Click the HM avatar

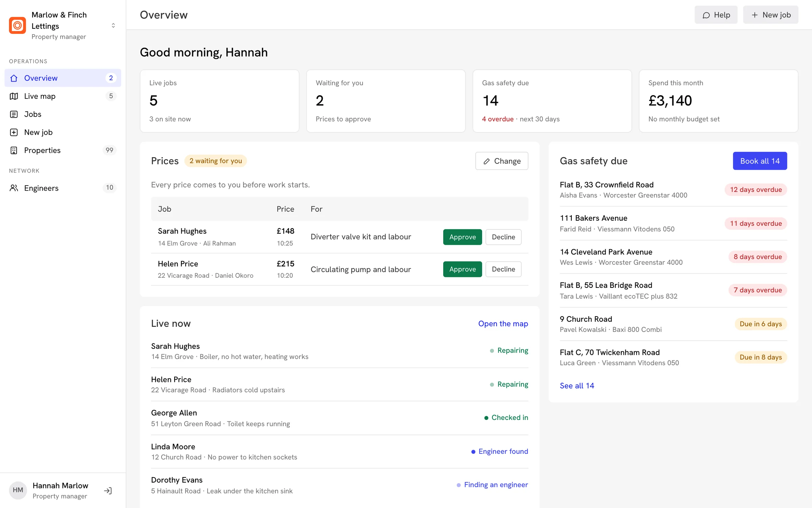[18, 490]
